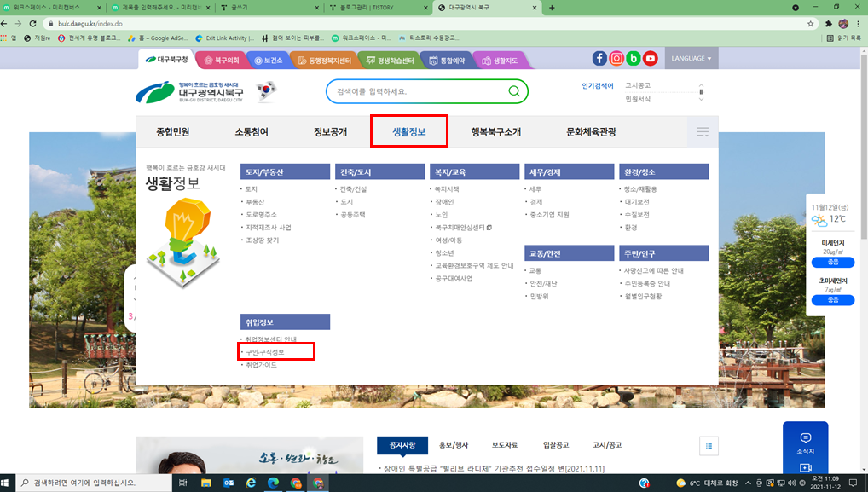
Task: Expand the LANGUAGE dropdown
Action: click(x=692, y=58)
